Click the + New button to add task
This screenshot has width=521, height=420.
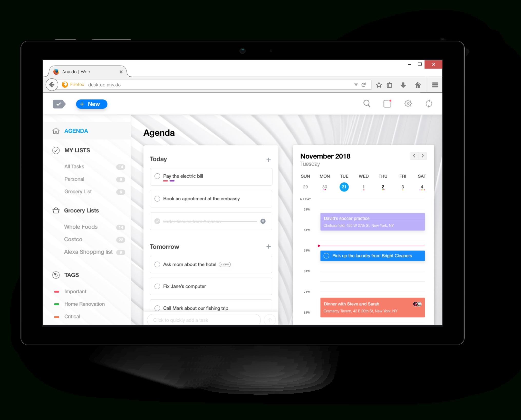pyautogui.click(x=91, y=104)
